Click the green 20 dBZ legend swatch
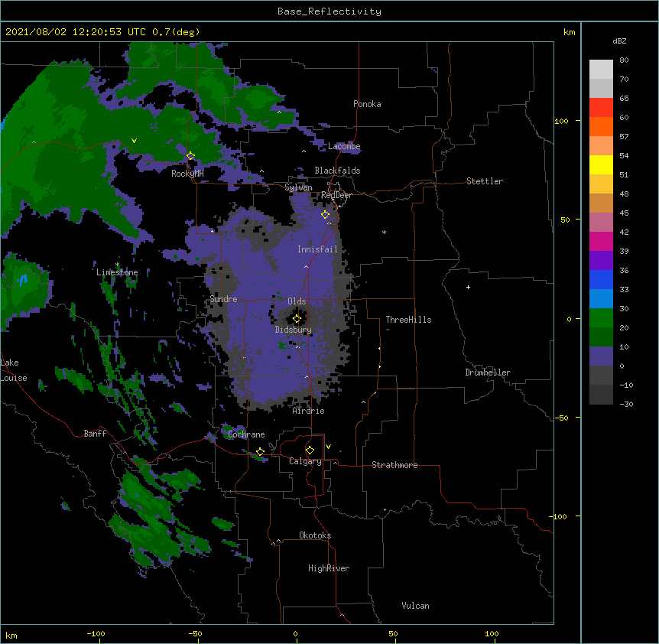This screenshot has width=659, height=644. click(601, 318)
